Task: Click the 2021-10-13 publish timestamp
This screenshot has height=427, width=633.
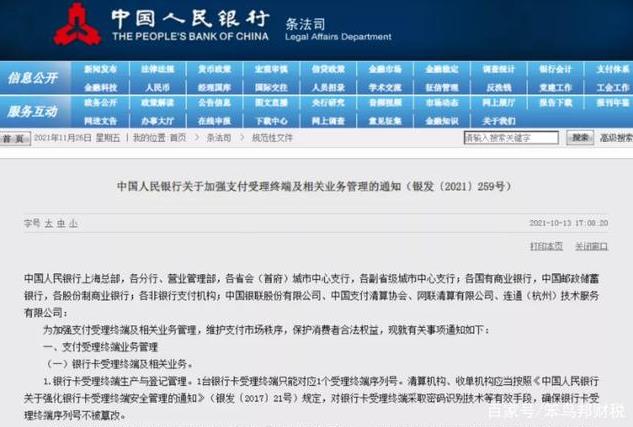Action: coord(569,223)
